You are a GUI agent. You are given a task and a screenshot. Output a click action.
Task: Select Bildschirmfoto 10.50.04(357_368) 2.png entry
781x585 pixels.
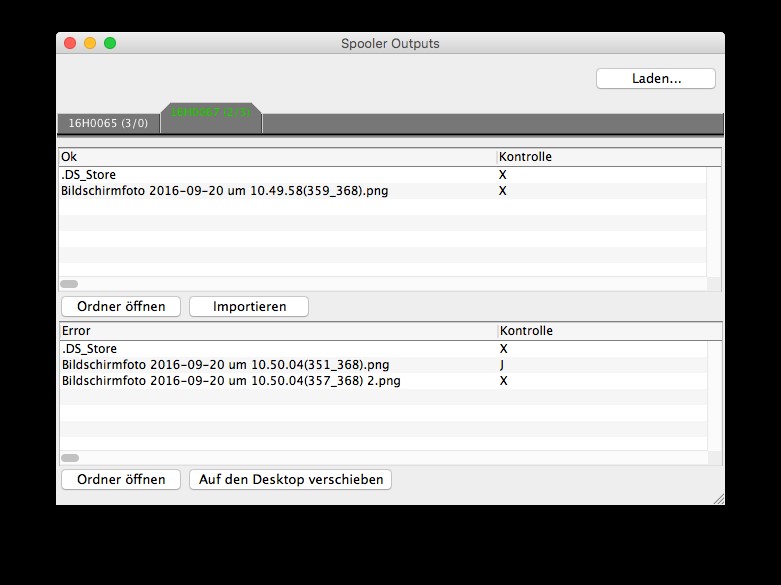tap(224, 381)
